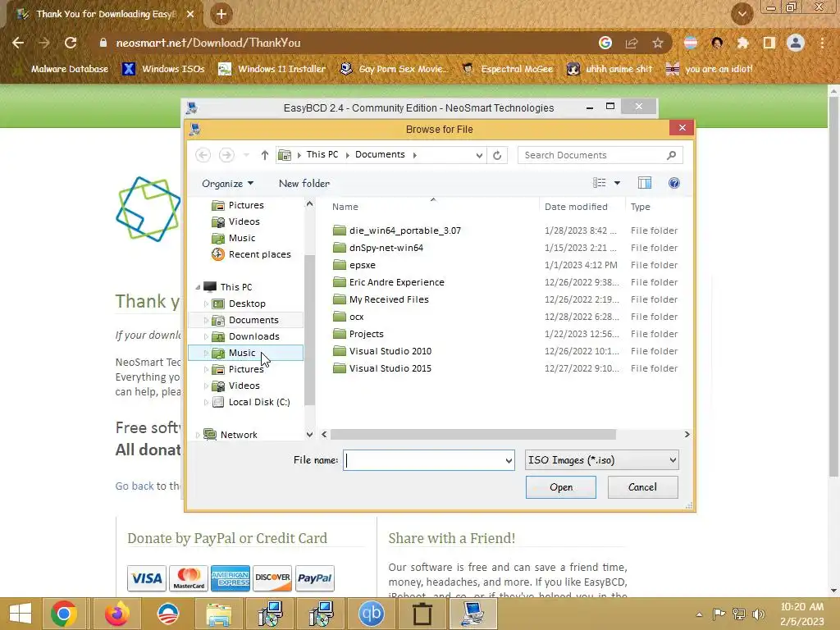Open Chrome from the taskbar
Viewport: 840px width, 630px height.
(64, 614)
